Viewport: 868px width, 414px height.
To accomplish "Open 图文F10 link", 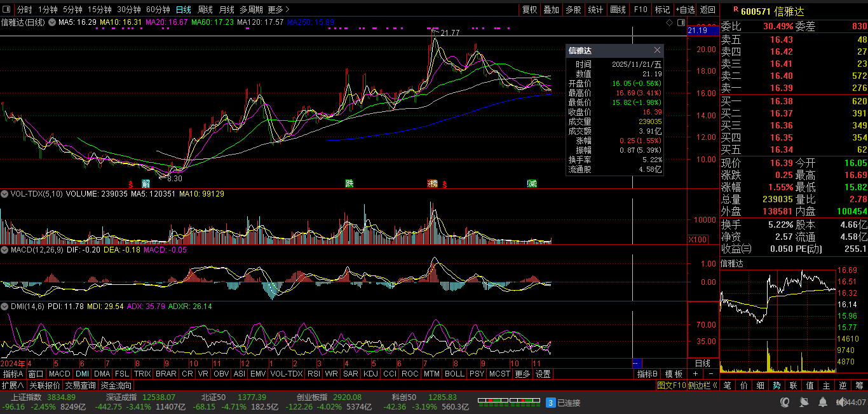I will (671, 385).
